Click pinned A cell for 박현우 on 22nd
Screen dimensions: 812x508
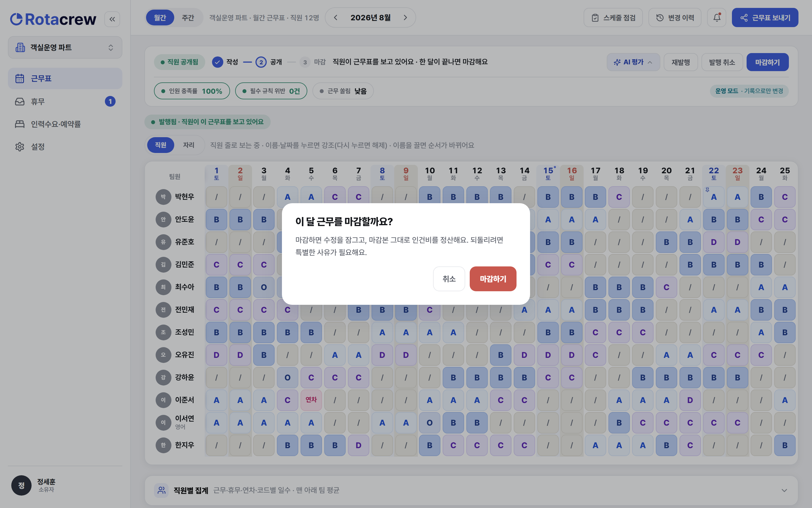pos(714,197)
